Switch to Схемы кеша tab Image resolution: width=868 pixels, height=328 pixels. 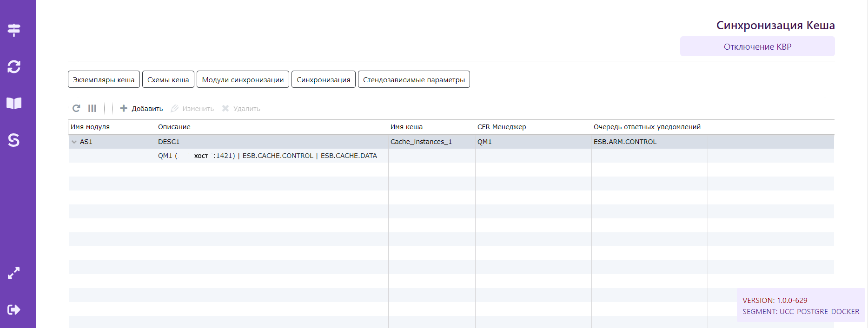click(168, 79)
